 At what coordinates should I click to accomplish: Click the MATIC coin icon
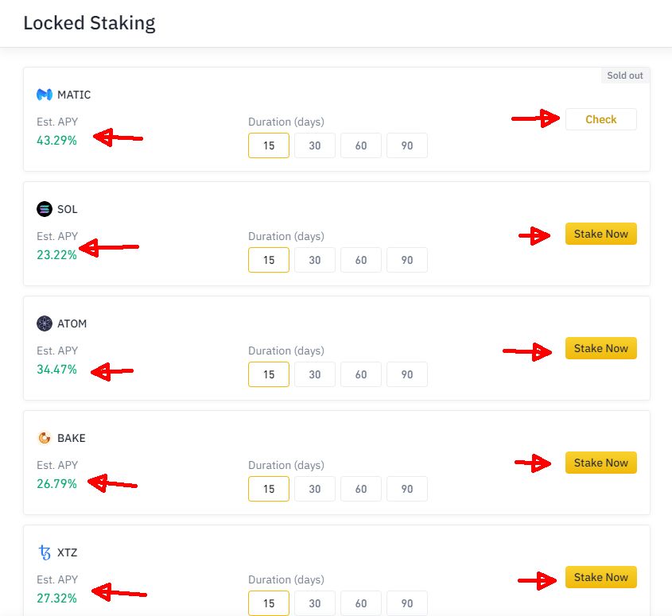coord(45,95)
